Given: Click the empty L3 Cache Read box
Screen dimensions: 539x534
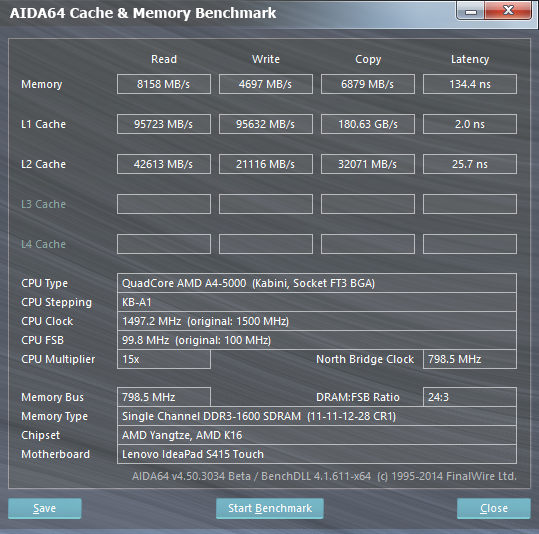Looking at the screenshot, I should click(x=164, y=204).
